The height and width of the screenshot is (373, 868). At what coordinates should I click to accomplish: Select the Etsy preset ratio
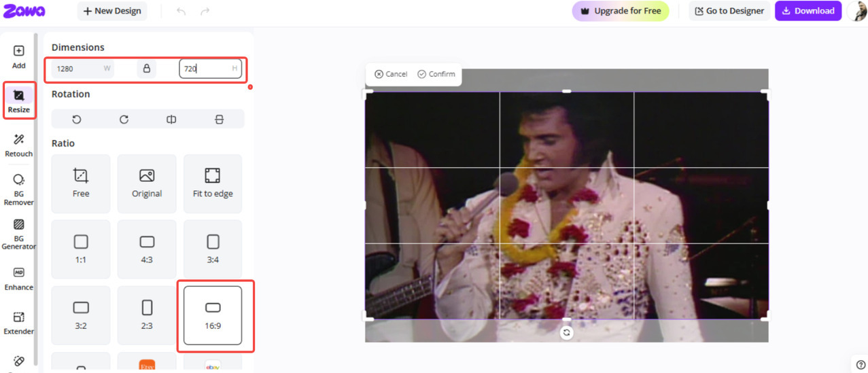coord(147,362)
